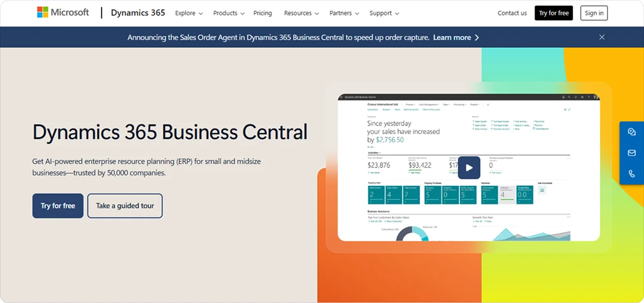
Task: Follow the Learn more link in the banner
Action: [456, 38]
